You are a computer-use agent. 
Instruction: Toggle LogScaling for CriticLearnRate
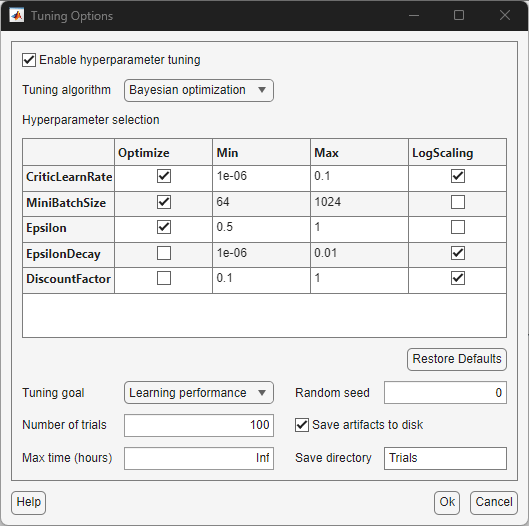click(458, 176)
